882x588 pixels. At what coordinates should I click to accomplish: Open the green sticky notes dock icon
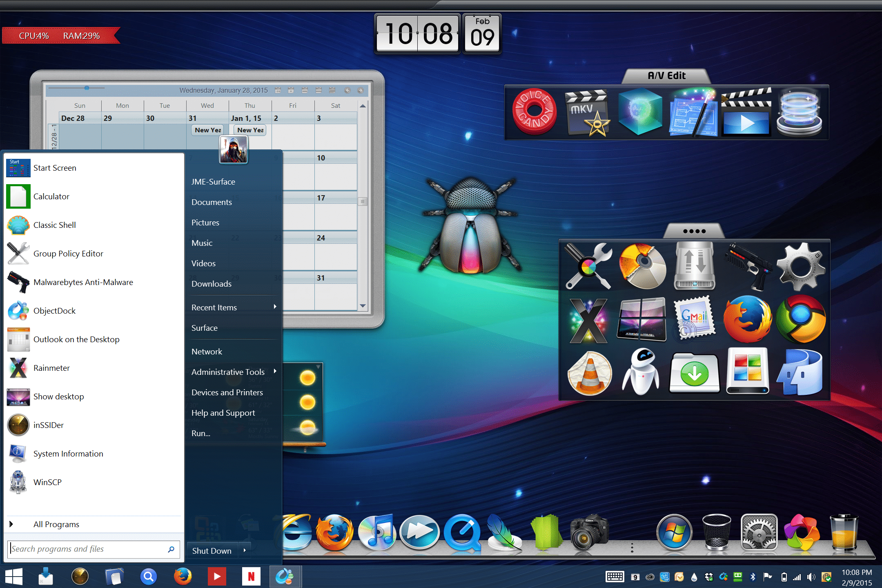(547, 532)
